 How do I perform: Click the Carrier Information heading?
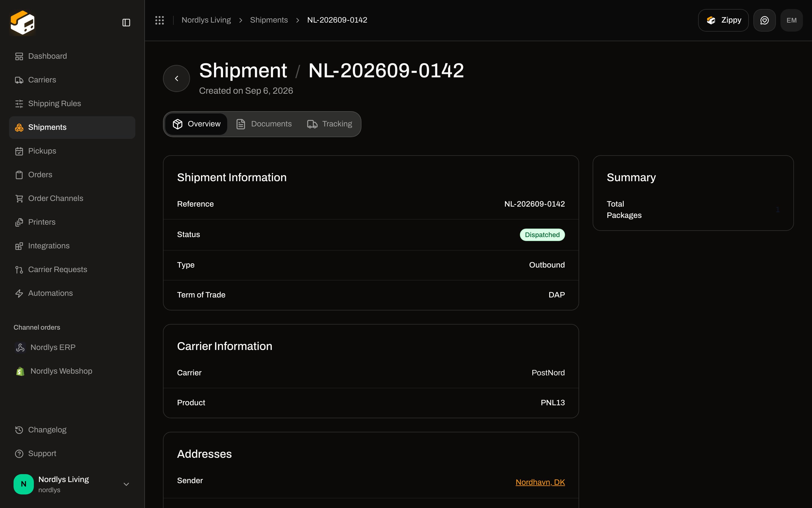224,346
